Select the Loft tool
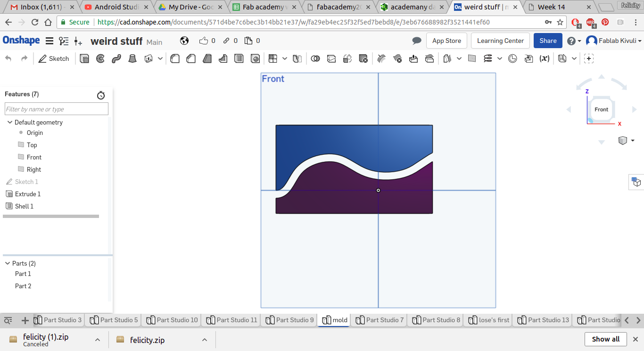 pyautogui.click(x=132, y=58)
